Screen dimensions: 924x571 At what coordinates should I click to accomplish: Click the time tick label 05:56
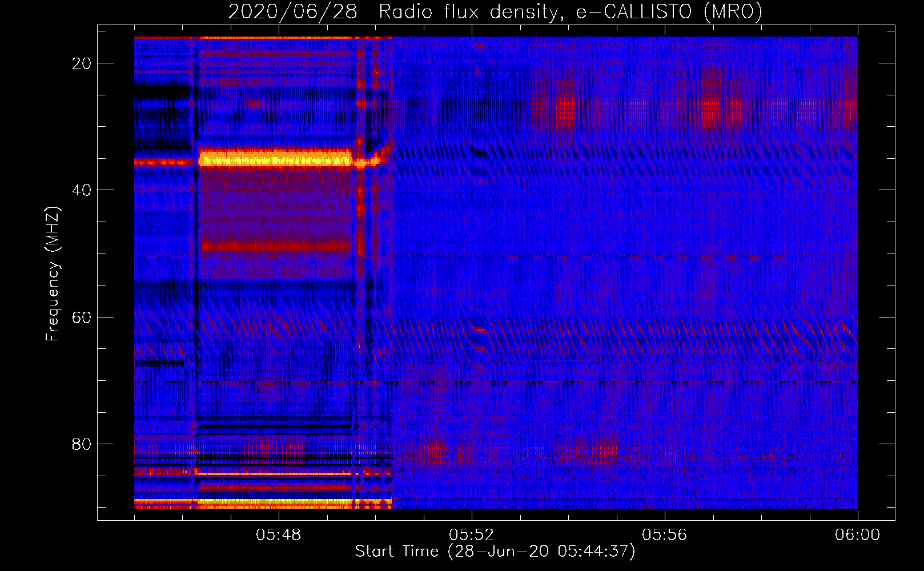pos(665,535)
